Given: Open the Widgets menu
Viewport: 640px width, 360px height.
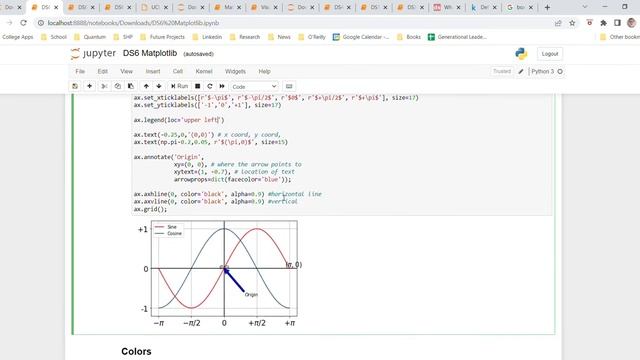Looking at the screenshot, I should pyautogui.click(x=236, y=71).
